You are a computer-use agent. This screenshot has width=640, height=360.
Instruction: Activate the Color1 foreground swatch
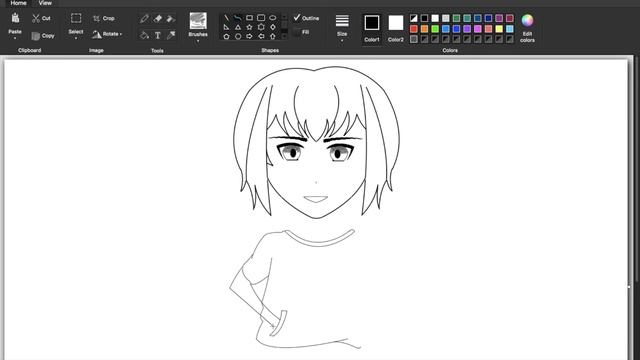tap(371, 28)
